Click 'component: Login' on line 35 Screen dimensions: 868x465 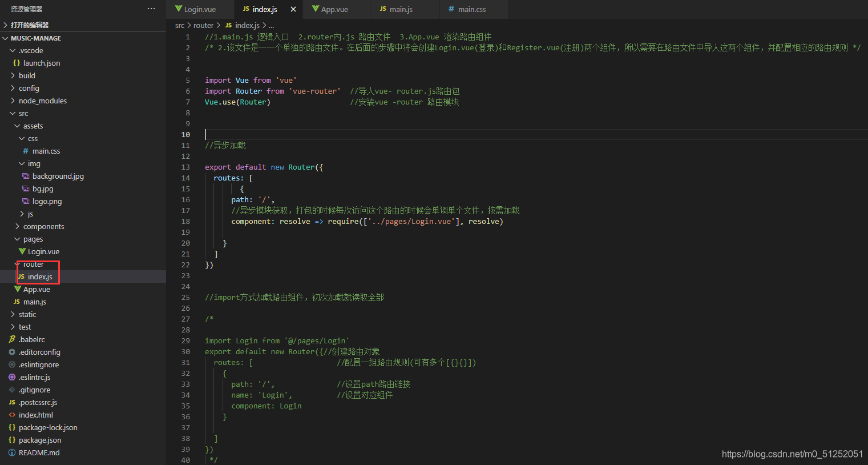(267, 406)
